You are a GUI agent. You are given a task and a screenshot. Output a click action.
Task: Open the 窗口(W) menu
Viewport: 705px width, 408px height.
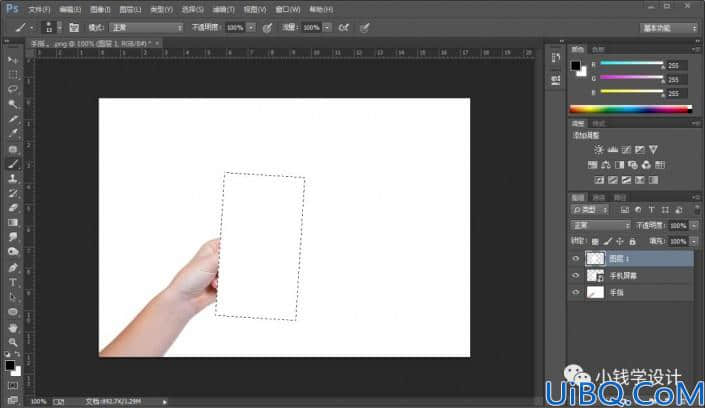point(288,9)
